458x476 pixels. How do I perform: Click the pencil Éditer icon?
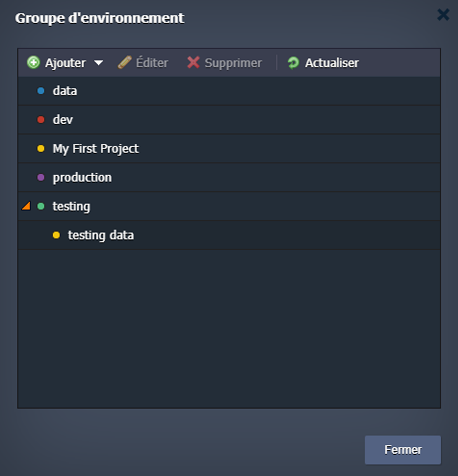125,63
